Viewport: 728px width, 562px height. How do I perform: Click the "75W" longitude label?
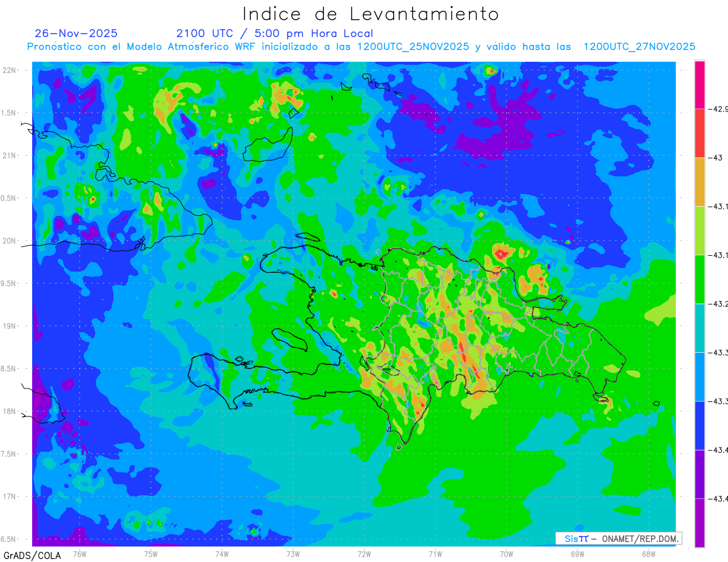pos(151,554)
